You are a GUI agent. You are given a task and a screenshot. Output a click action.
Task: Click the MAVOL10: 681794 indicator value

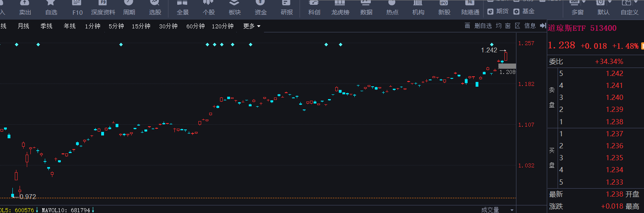pyautogui.click(x=66, y=210)
